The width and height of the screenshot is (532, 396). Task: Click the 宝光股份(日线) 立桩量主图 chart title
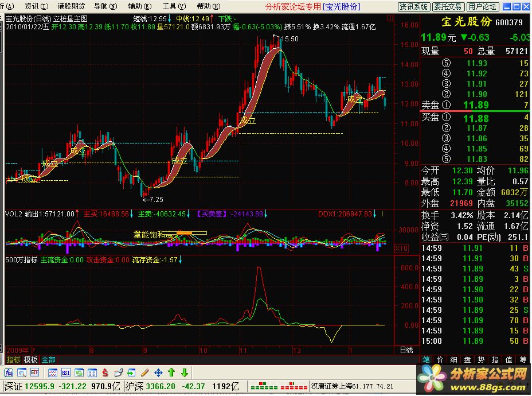[x=47, y=19]
